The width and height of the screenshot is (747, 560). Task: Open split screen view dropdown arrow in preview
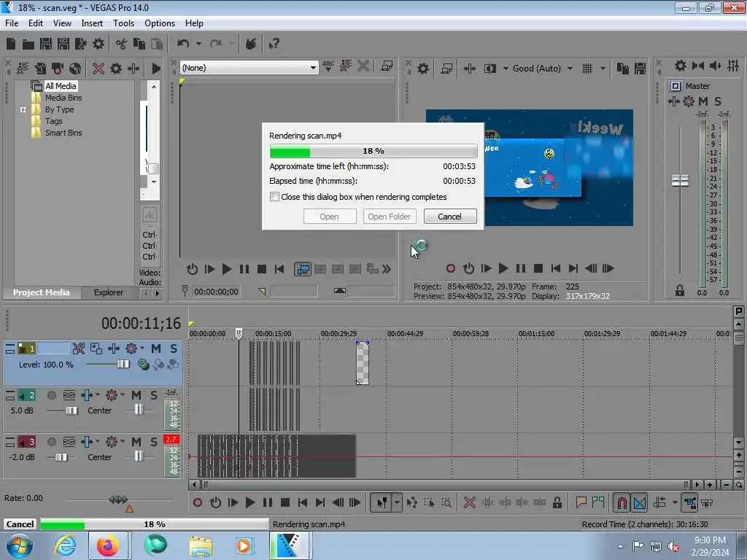pos(506,69)
